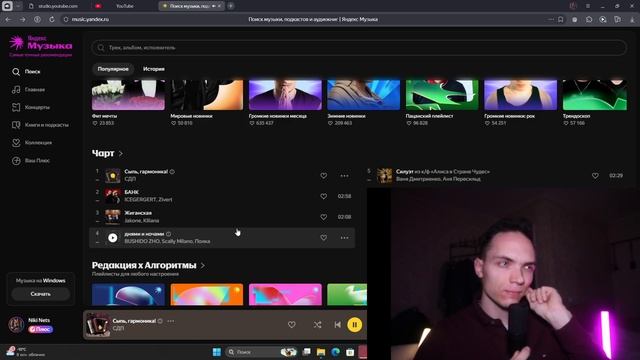Open the Яндекс Музыка logo home link
This screenshot has height=360, width=640.
click(x=41, y=45)
